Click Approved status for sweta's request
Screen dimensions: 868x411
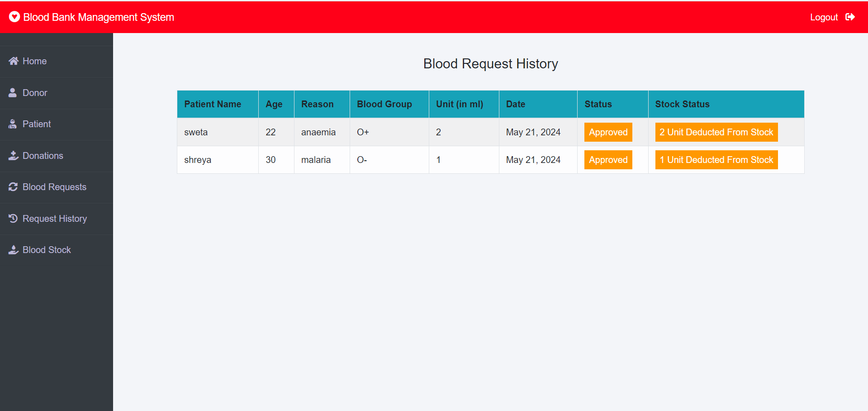607,132
